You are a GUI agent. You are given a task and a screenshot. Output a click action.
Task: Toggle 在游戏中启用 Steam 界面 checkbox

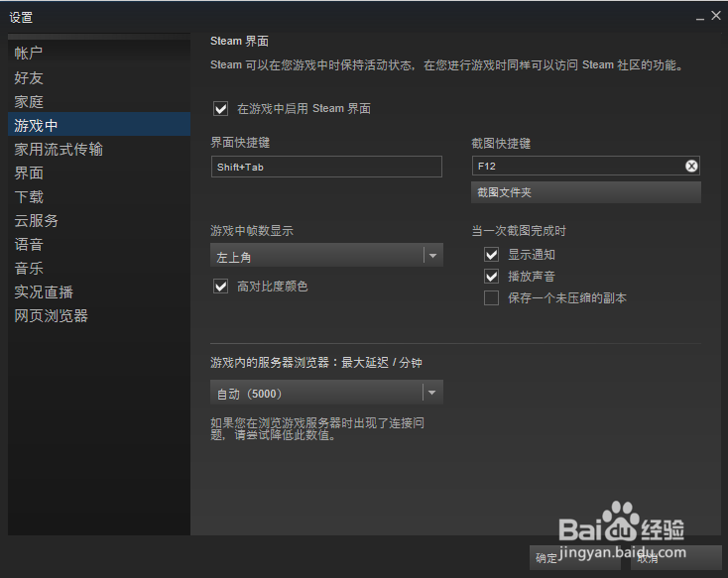(x=220, y=109)
